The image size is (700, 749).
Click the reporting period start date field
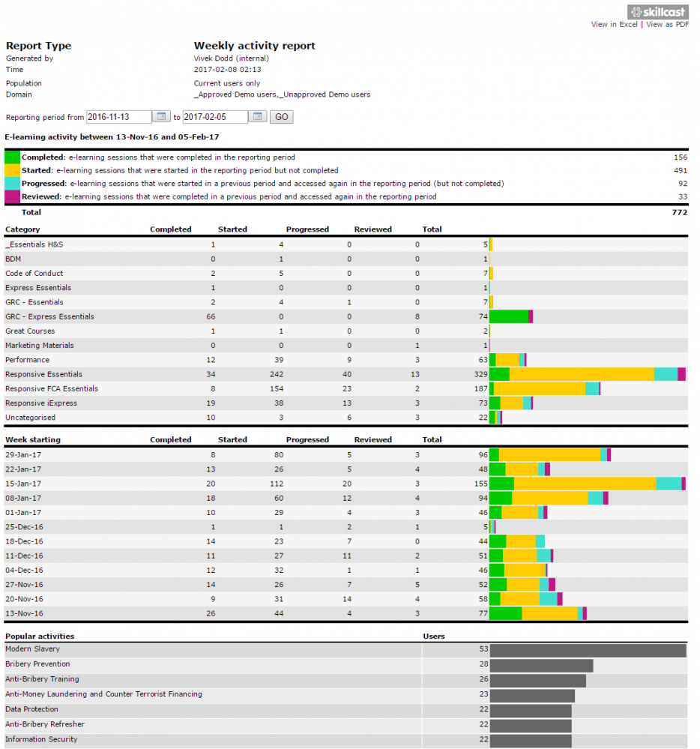click(119, 117)
